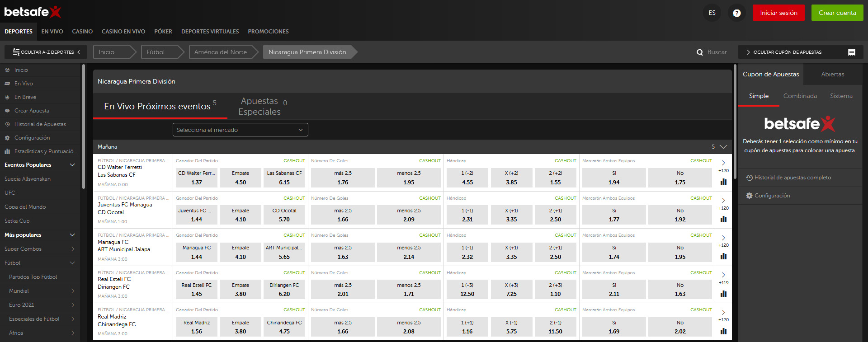Select the América del Norte breadcrumb
The image size is (868, 342).
tap(223, 52)
